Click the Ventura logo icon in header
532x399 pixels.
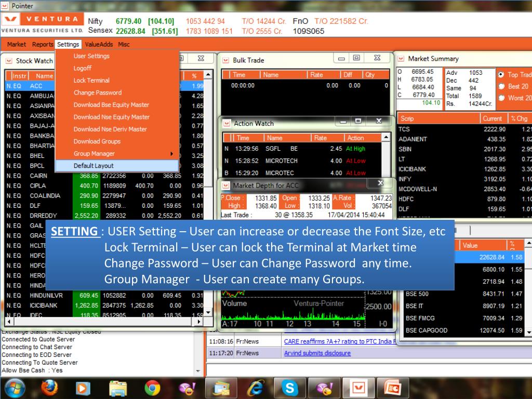point(10,19)
